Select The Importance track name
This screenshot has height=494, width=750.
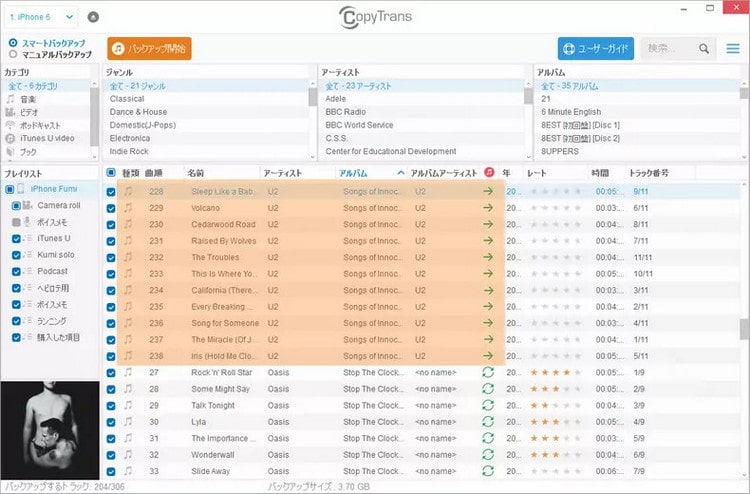pos(223,439)
